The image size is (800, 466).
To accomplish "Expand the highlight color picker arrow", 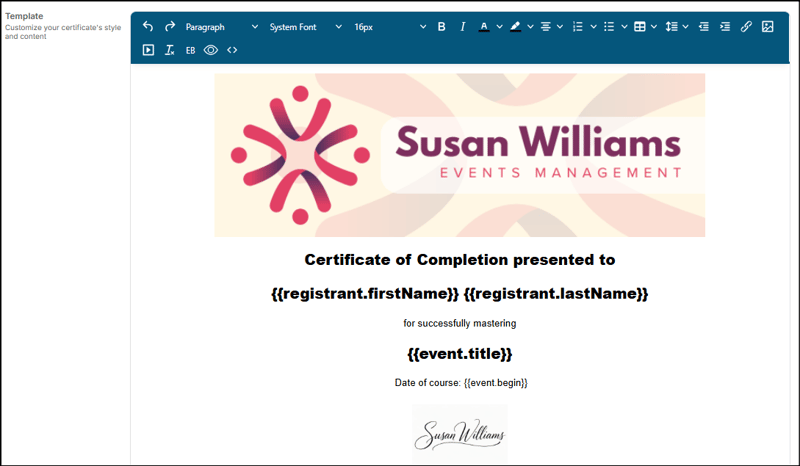I will 530,27.
